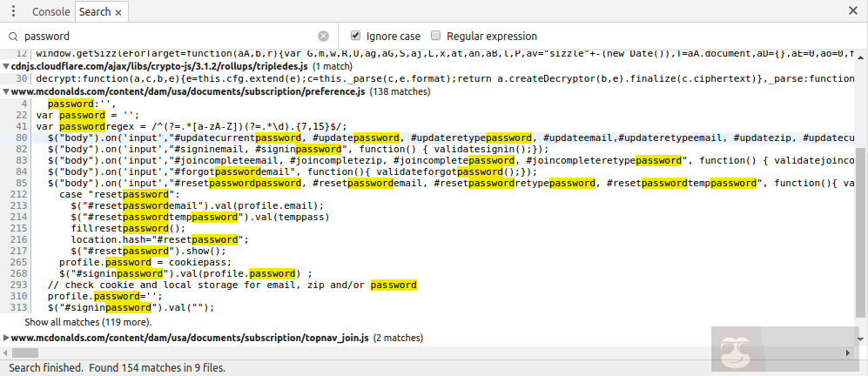Click the magnifier icon in search box
868x376 pixels.
13,37
